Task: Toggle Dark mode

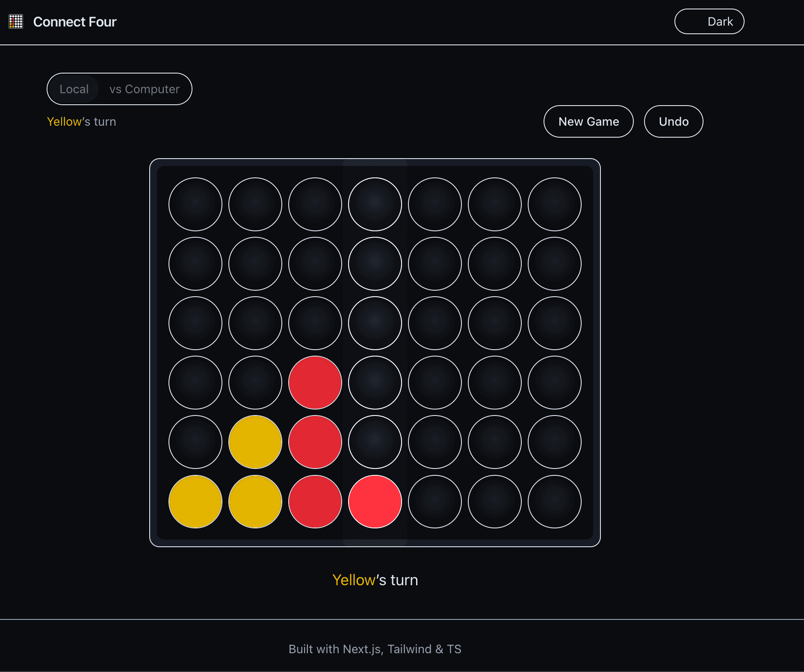Action: coord(709,21)
